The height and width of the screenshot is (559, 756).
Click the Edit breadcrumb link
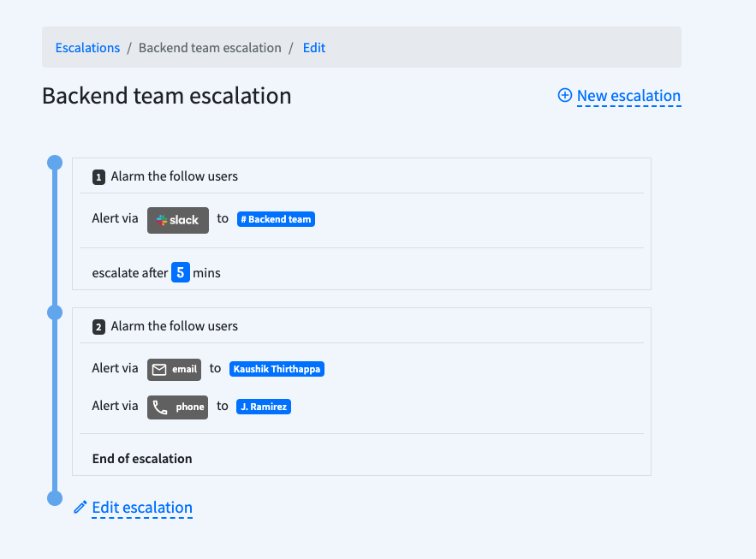coord(314,48)
